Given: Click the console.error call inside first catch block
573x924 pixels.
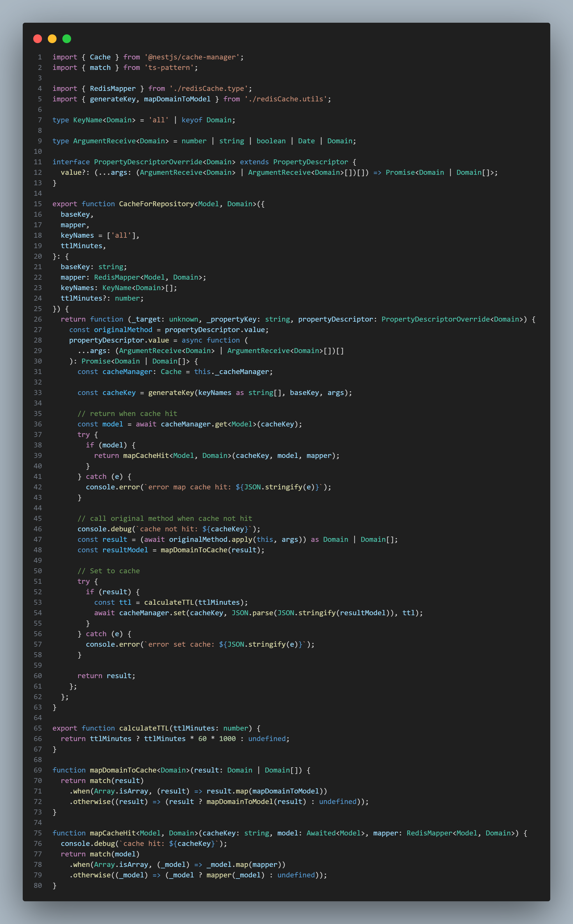Looking at the screenshot, I should coord(114,487).
